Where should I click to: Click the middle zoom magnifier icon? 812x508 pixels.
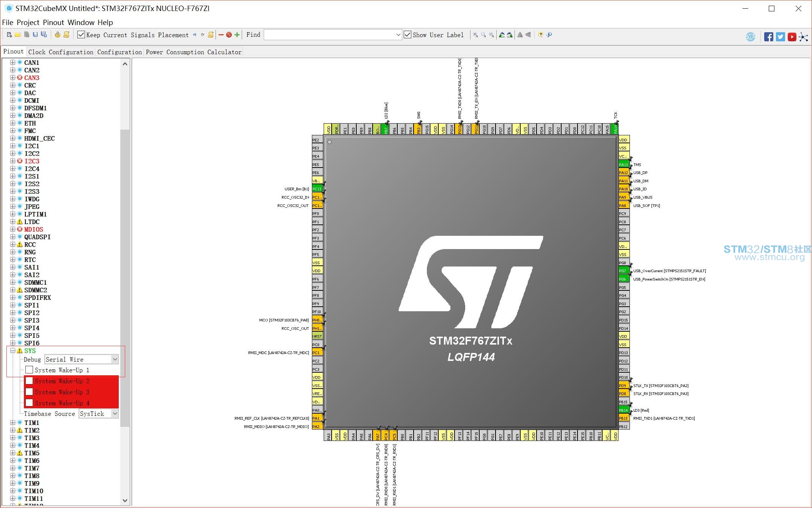coord(483,35)
